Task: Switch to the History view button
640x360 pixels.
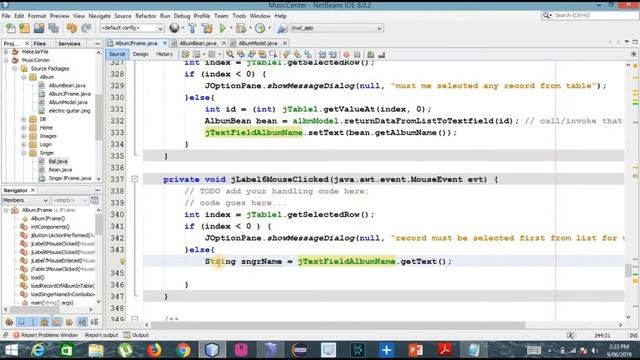Action: pos(164,54)
